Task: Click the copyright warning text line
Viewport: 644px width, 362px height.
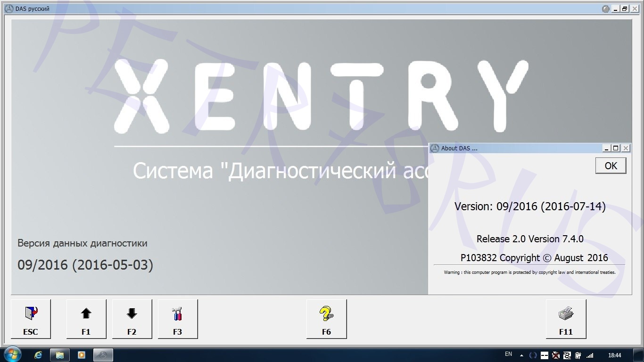Action: [x=529, y=272]
